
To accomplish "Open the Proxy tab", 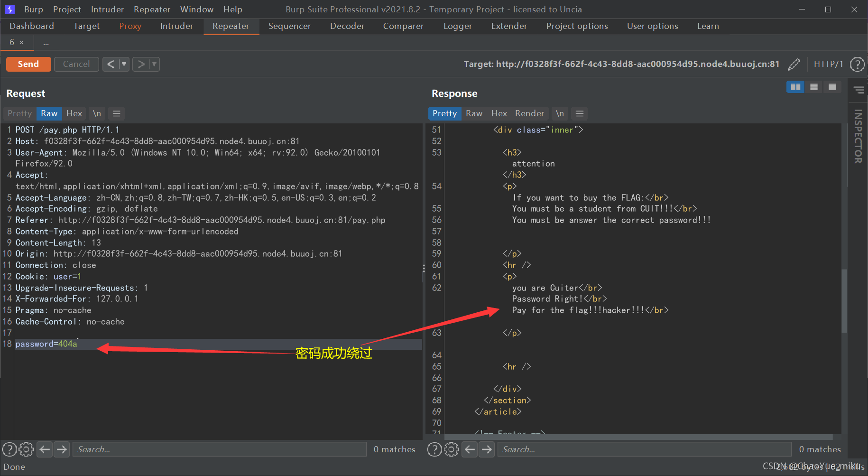I will 130,26.
